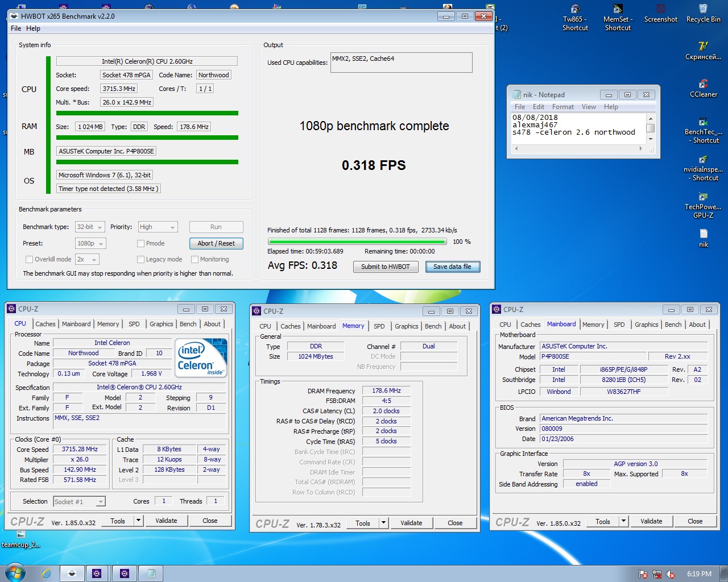Open the Notepad Format menu
Screen dimensions: 728x582
(x=563, y=107)
